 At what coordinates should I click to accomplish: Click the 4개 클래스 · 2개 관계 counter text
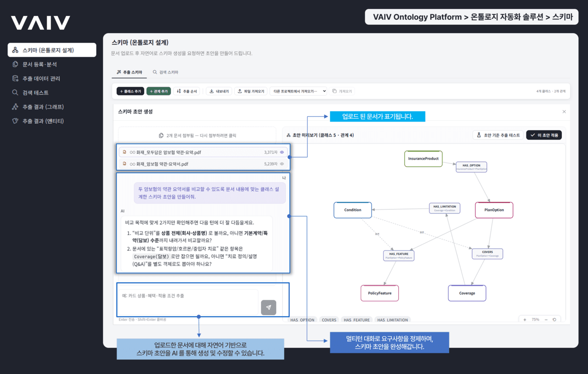pos(551,91)
